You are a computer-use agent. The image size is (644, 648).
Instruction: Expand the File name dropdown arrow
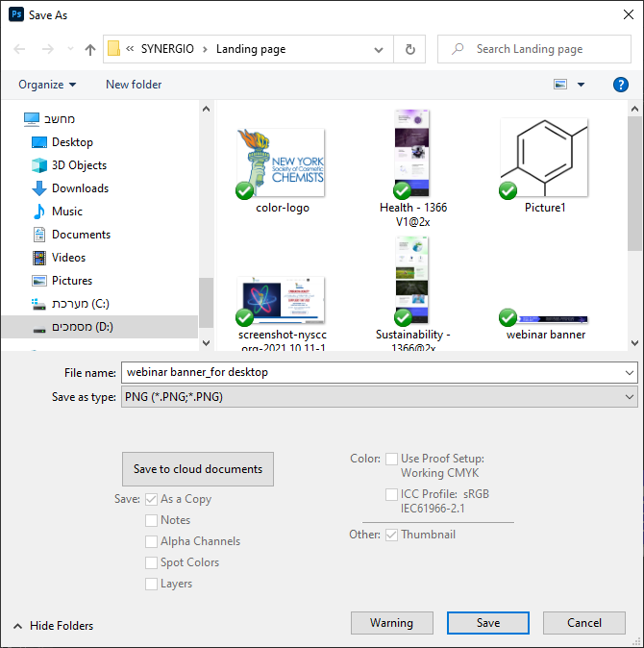(630, 373)
